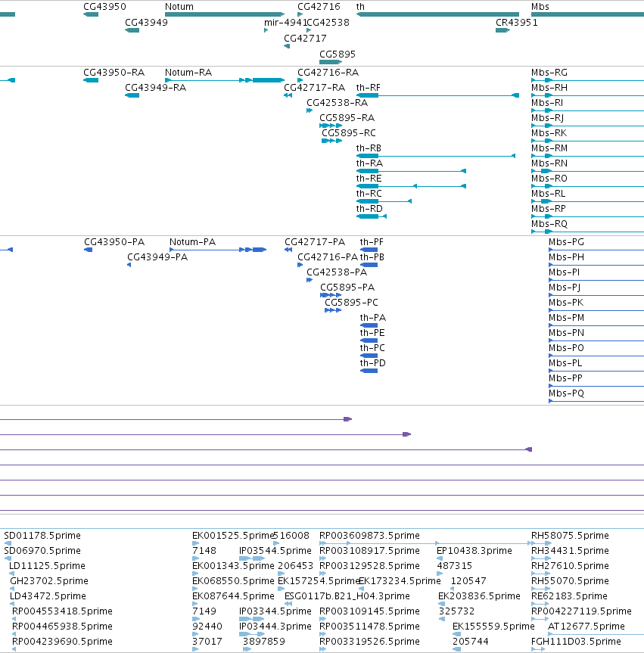Select the CG42717 gene label

[x=305, y=39]
